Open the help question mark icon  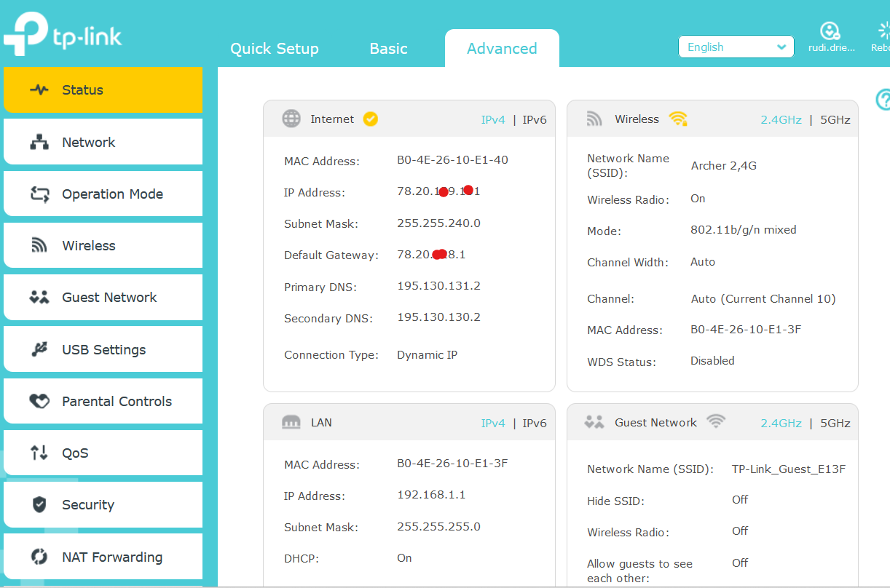pyautogui.click(x=883, y=100)
